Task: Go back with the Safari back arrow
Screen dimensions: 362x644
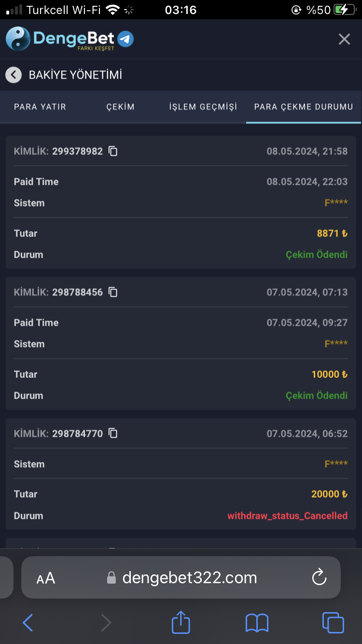Action: [x=28, y=622]
